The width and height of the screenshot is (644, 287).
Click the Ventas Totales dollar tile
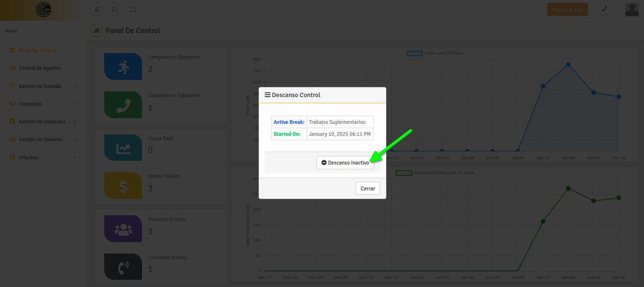pos(123,186)
